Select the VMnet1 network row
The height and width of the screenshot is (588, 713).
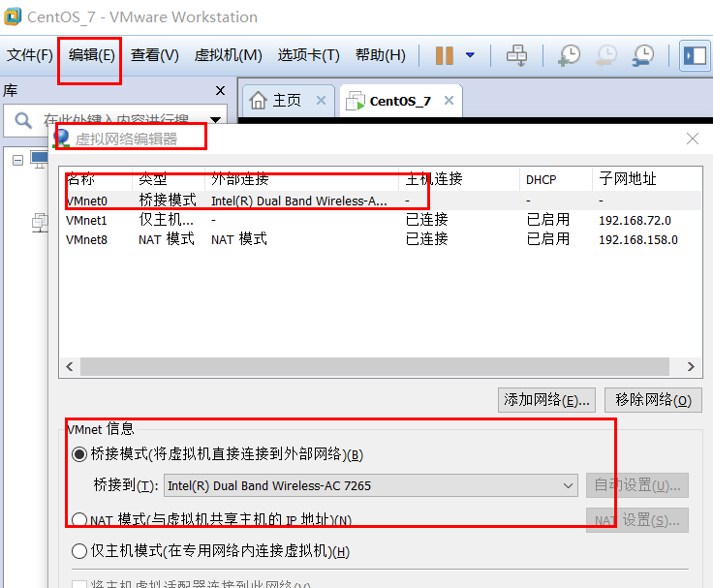pos(380,220)
